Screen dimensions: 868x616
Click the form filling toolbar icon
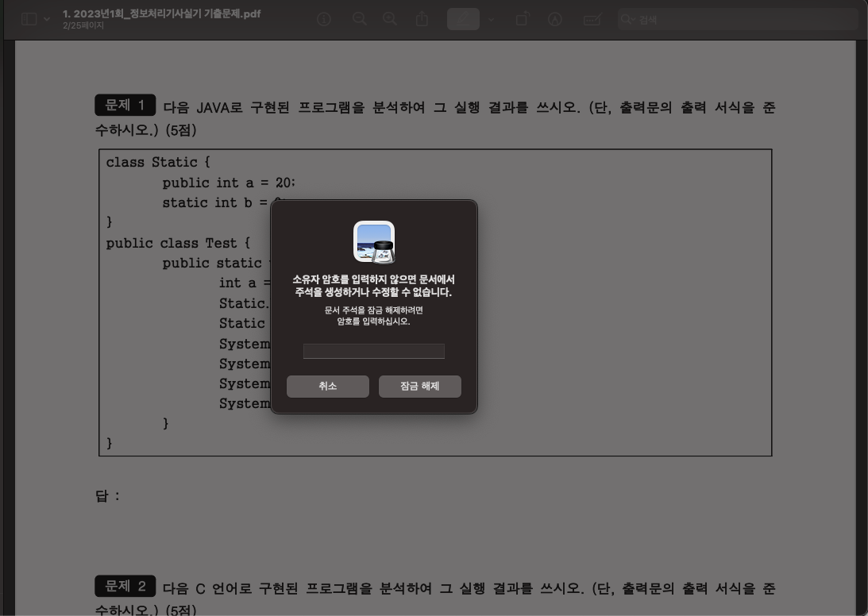coord(592,19)
